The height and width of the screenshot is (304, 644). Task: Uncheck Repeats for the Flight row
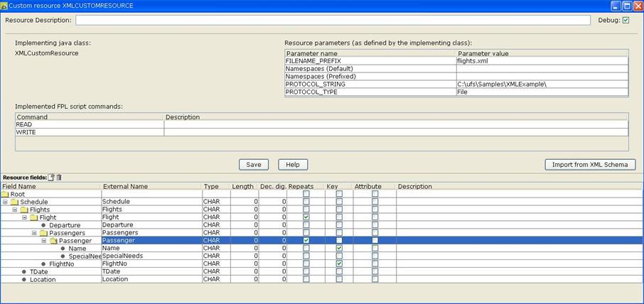click(306, 217)
